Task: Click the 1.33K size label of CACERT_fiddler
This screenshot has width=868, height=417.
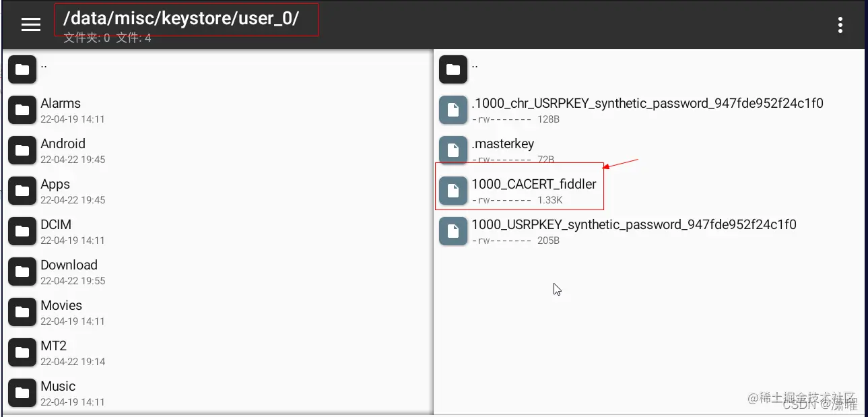Action: 550,200
